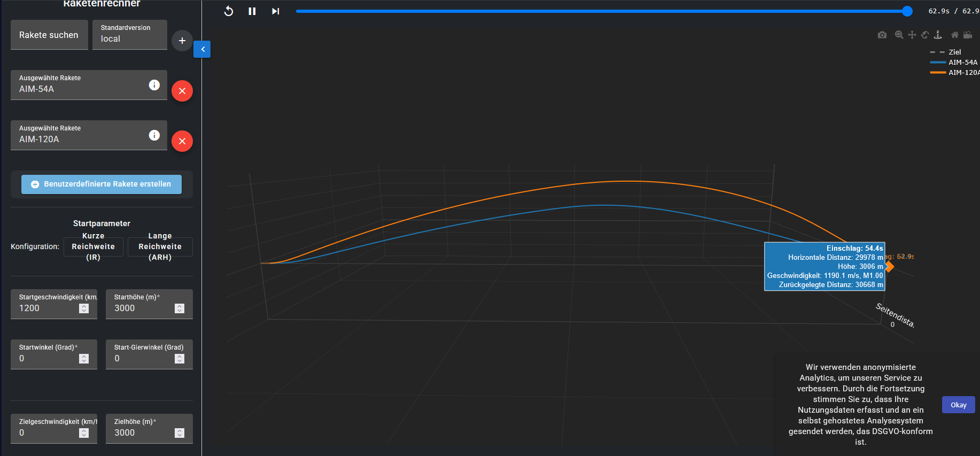Collapse the left sidebar panel
This screenshot has height=456, width=980.
203,49
